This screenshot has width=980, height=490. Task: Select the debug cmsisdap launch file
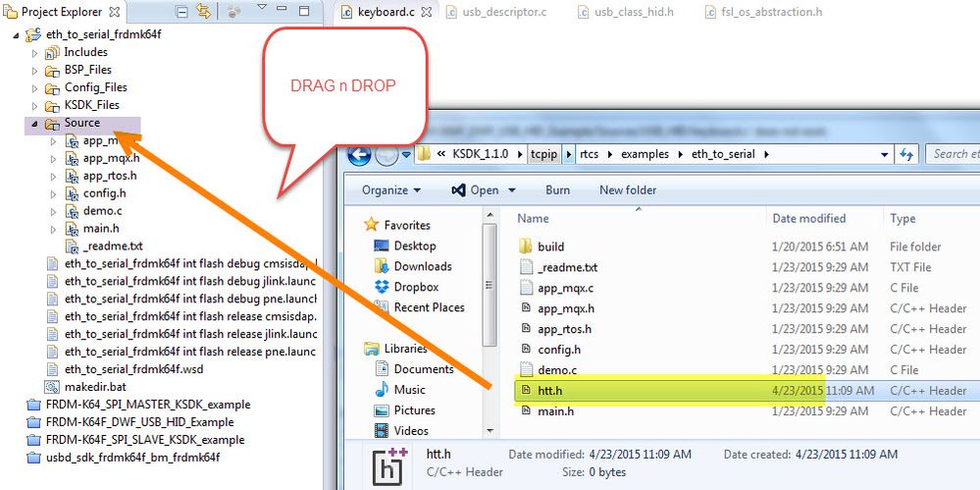tap(190, 263)
